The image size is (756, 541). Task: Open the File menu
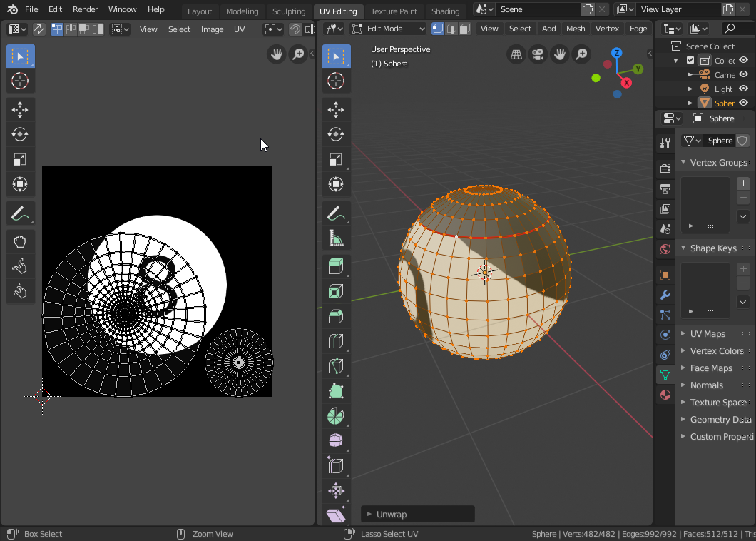tap(31, 9)
